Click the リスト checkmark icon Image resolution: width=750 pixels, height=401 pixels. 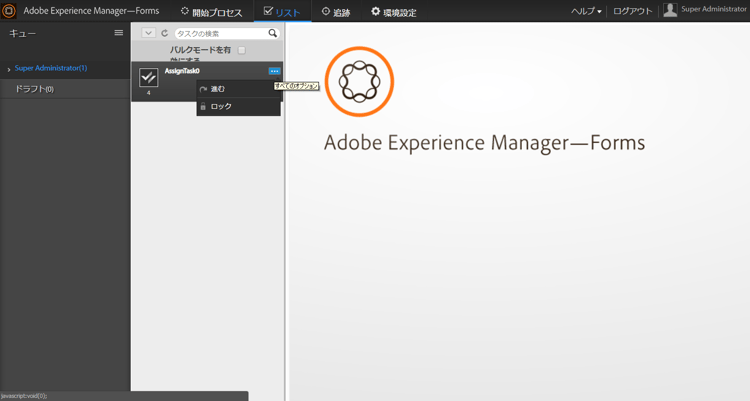[268, 11]
